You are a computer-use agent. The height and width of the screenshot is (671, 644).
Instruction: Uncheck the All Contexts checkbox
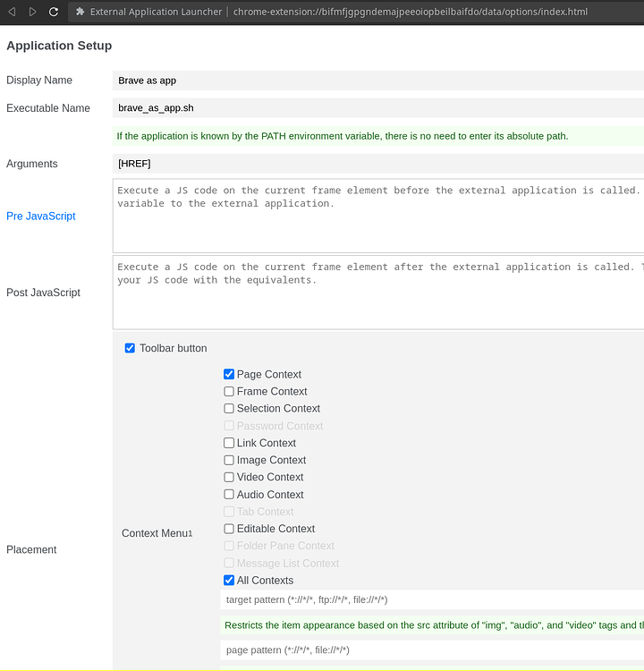pyautogui.click(x=229, y=581)
